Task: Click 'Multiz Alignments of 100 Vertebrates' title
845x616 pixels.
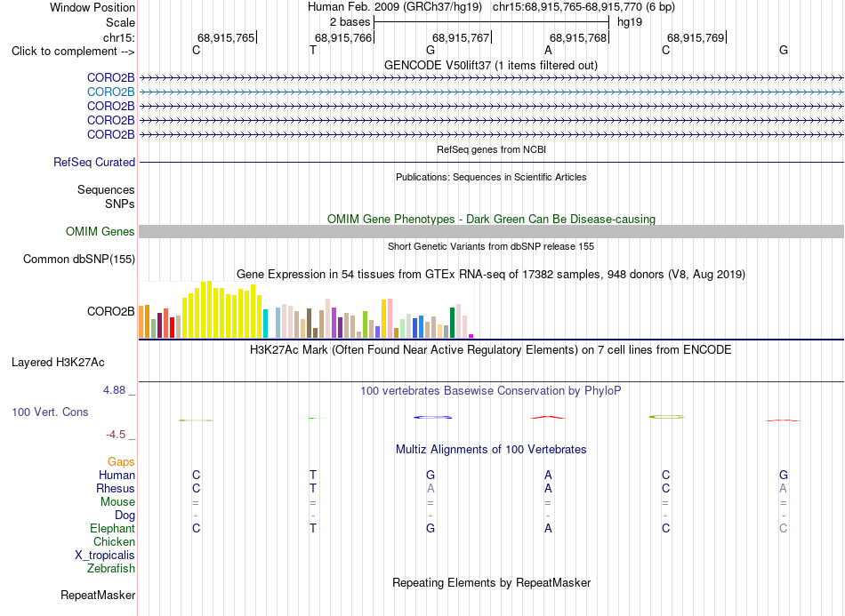Action: coord(491,449)
